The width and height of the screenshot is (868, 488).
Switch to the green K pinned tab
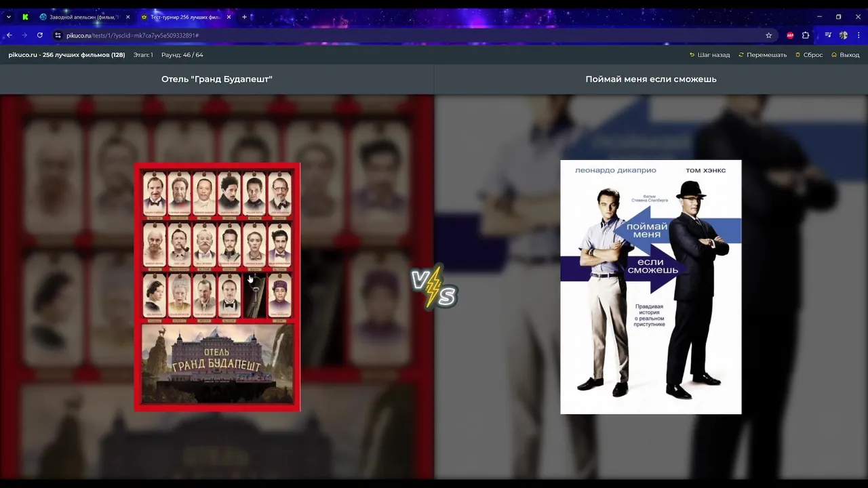(25, 17)
